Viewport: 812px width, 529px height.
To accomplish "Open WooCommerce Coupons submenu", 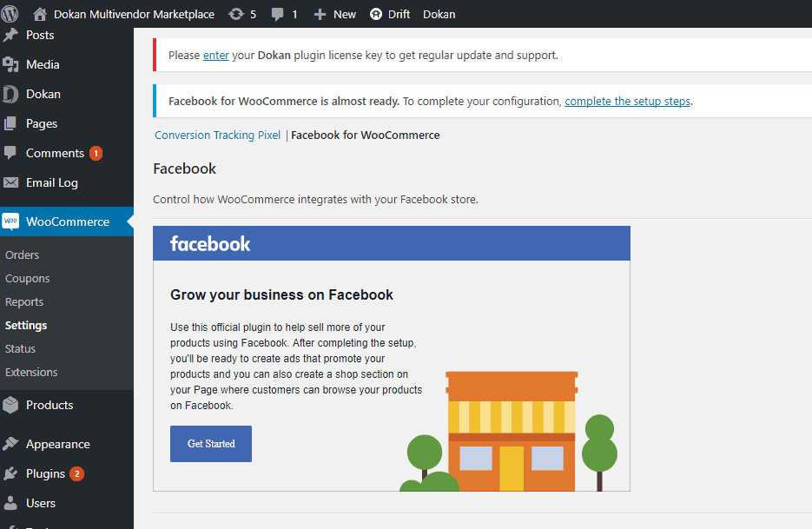I will click(28, 279).
